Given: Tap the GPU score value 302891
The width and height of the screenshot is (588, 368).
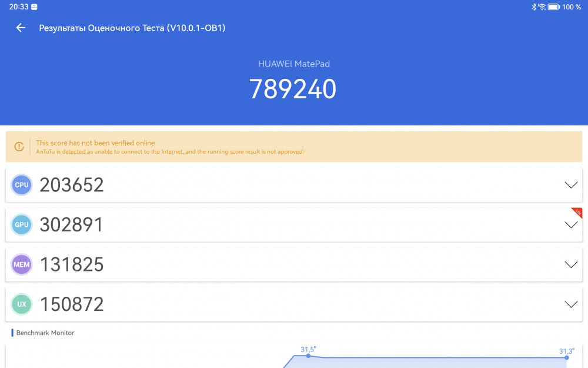Looking at the screenshot, I should coord(71,224).
